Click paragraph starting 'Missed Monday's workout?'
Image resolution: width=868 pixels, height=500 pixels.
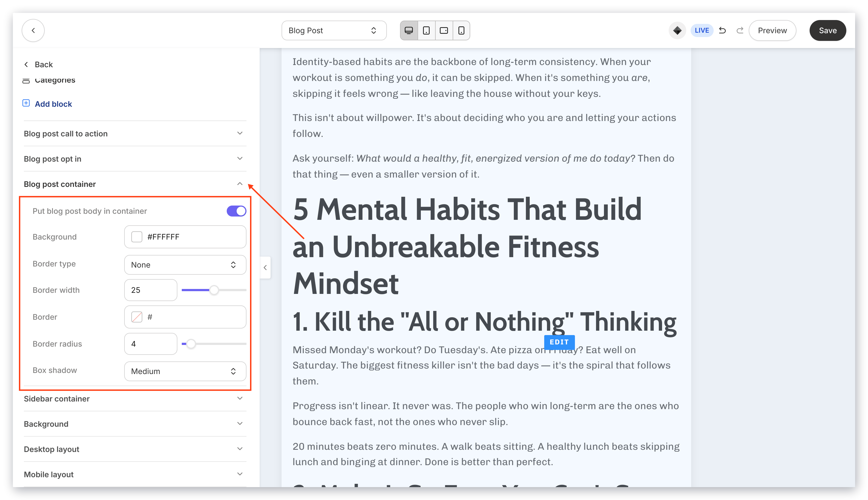[481, 365]
